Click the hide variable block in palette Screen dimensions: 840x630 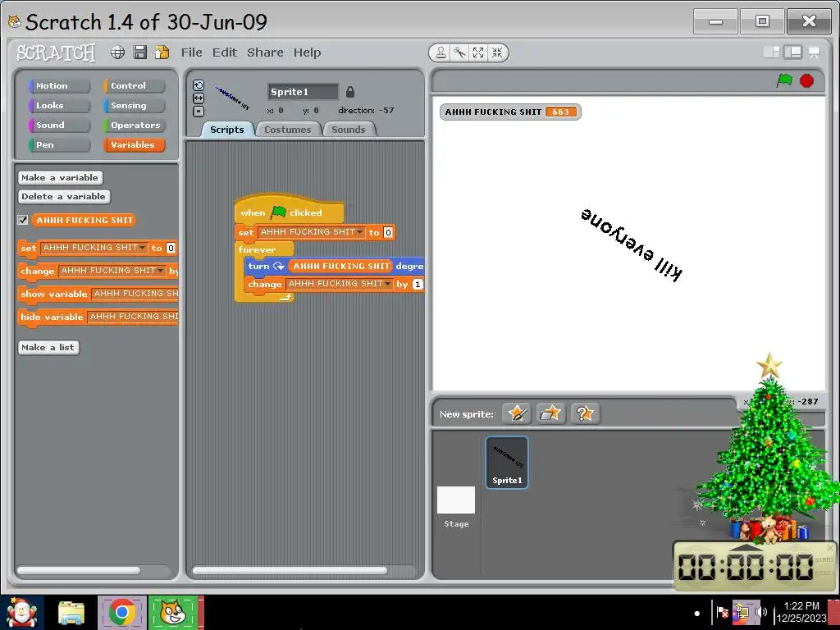(98, 317)
